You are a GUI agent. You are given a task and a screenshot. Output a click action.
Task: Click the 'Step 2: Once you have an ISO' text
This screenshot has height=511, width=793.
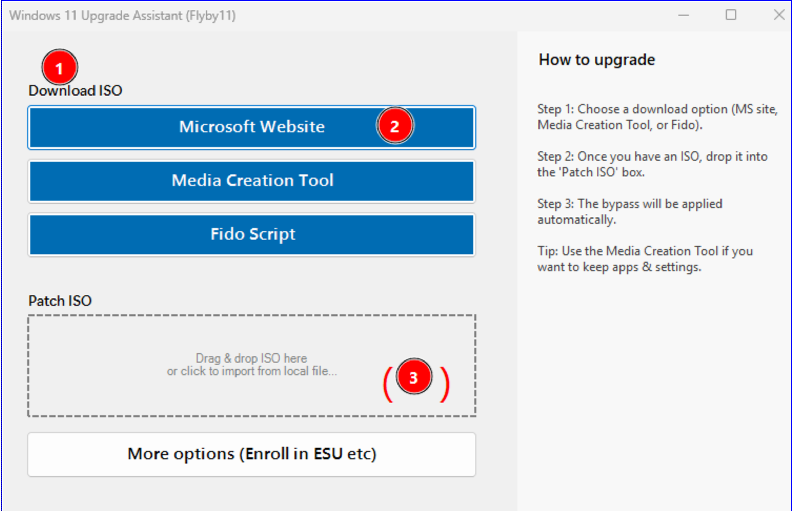pyautogui.click(x=652, y=164)
